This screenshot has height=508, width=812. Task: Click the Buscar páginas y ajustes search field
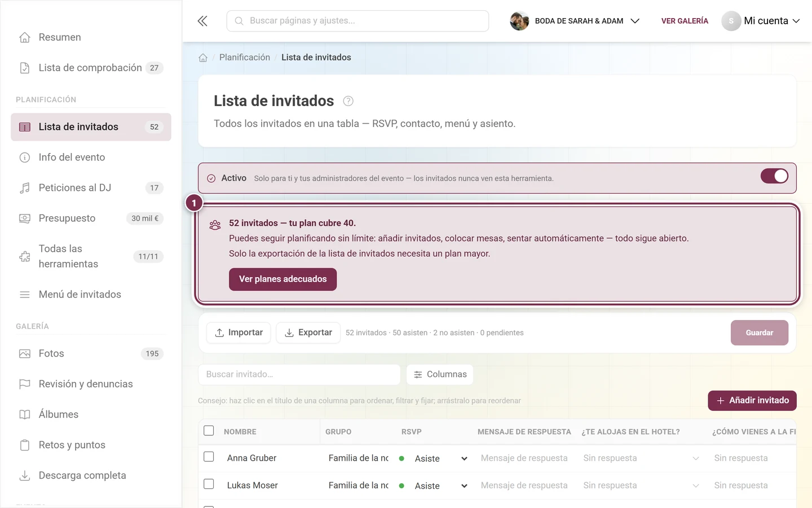(x=358, y=21)
